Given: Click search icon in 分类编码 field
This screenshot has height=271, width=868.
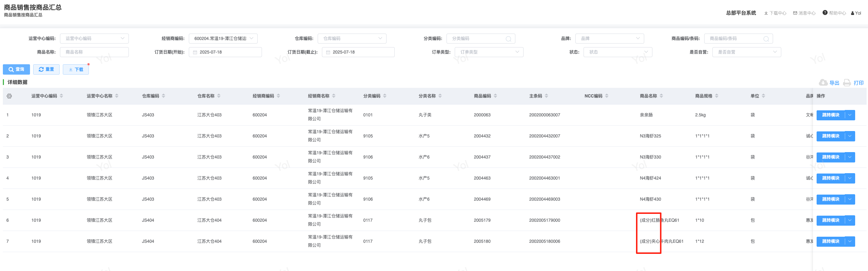Looking at the screenshot, I should [508, 39].
